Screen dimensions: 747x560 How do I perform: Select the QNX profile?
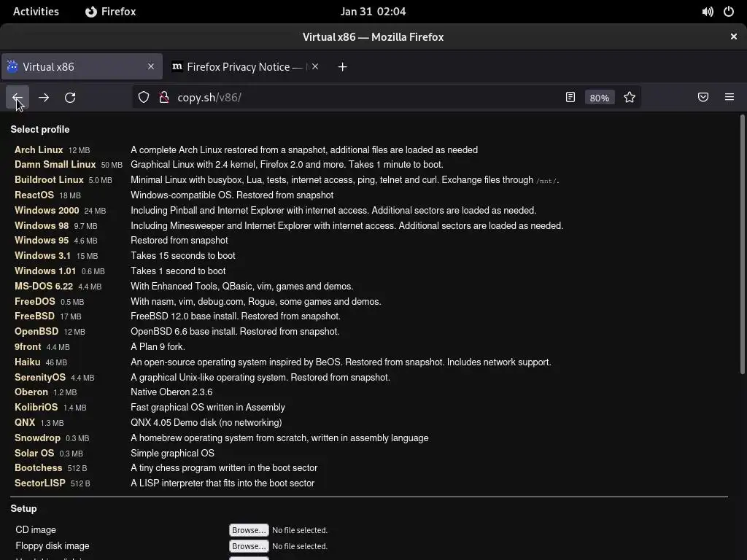click(25, 422)
